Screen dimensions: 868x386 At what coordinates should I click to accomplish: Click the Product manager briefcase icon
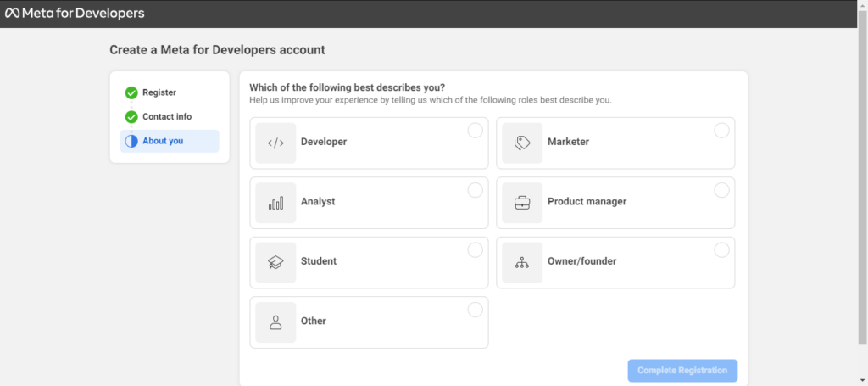522,203
